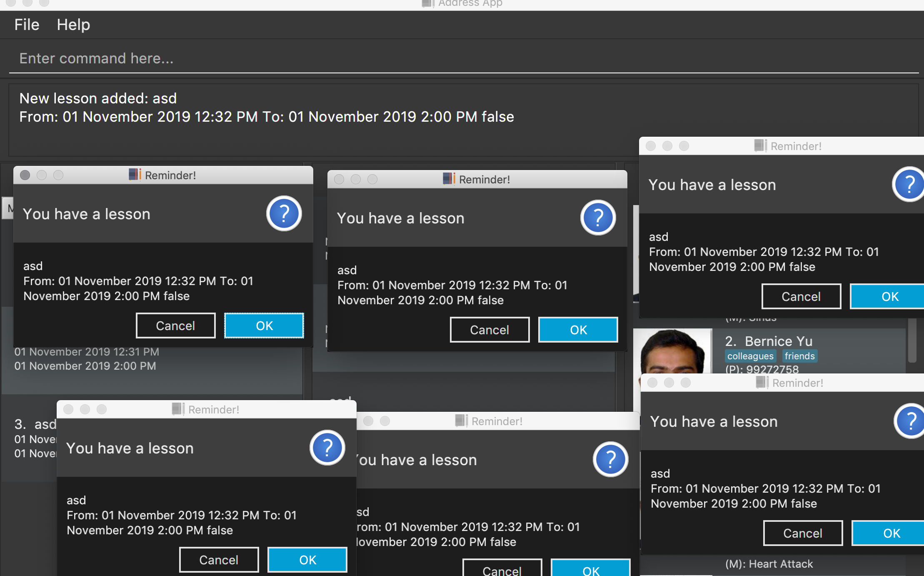Cancel the focused Reminder dialog
The image size is (924, 576).
pyautogui.click(x=175, y=326)
